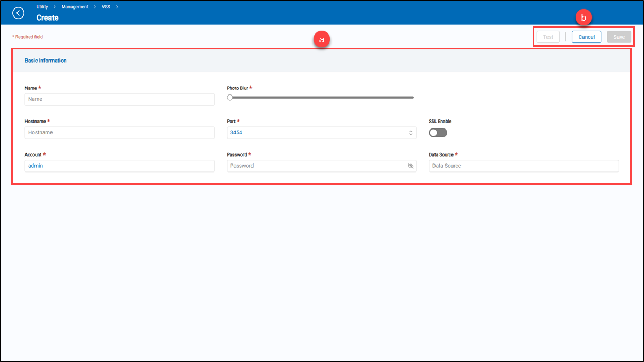
Task: Focus the Name input field
Action: [x=119, y=99]
